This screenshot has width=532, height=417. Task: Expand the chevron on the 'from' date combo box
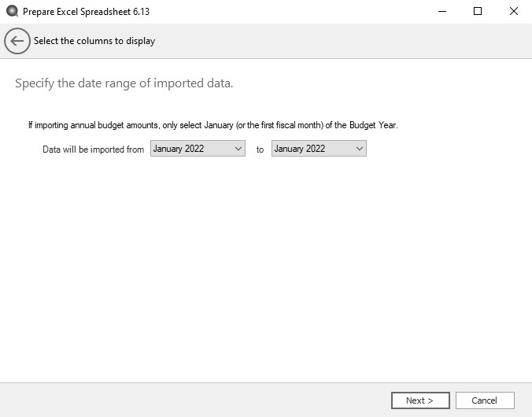[238, 149]
